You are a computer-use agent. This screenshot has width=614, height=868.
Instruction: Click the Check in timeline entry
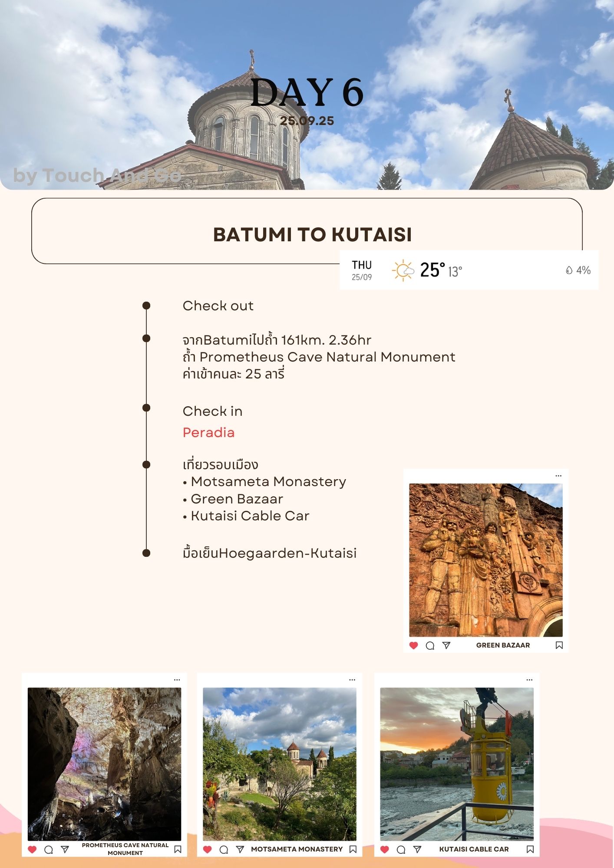(212, 411)
